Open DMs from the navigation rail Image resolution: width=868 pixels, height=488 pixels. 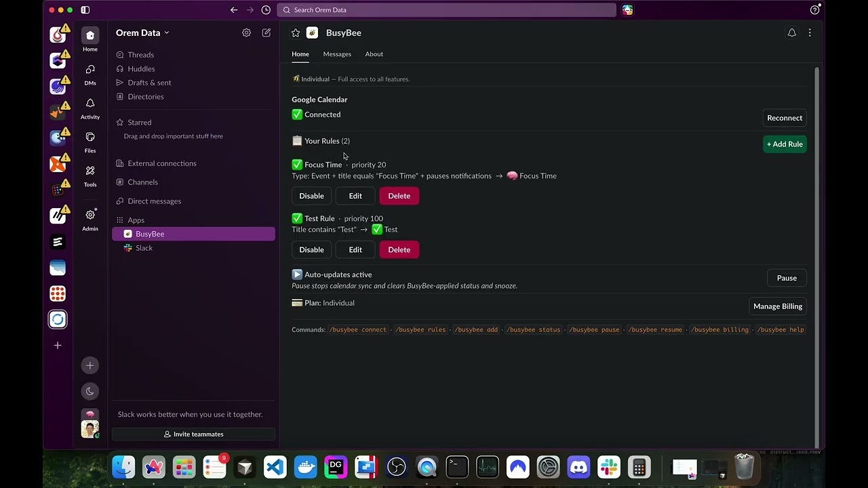pos(90,74)
